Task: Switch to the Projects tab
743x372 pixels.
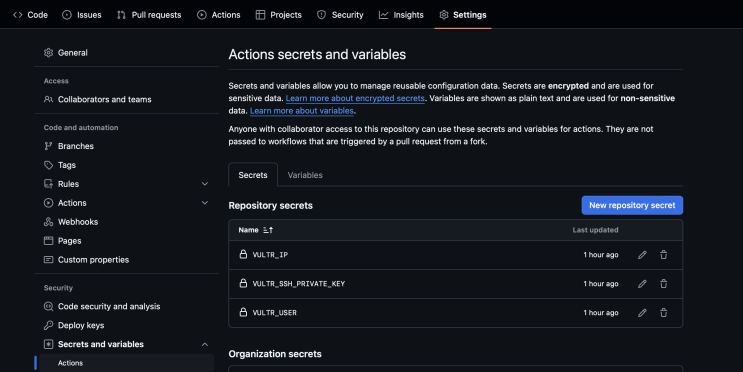Action: (x=279, y=15)
